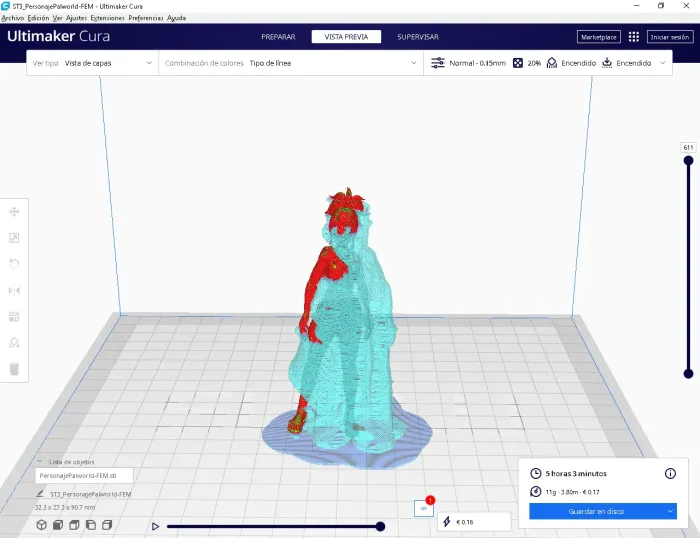Collapse the Lista de objetos section

pos(39,462)
